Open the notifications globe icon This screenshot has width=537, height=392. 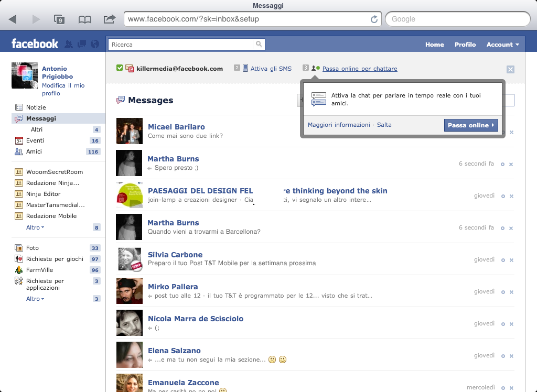[94, 45]
